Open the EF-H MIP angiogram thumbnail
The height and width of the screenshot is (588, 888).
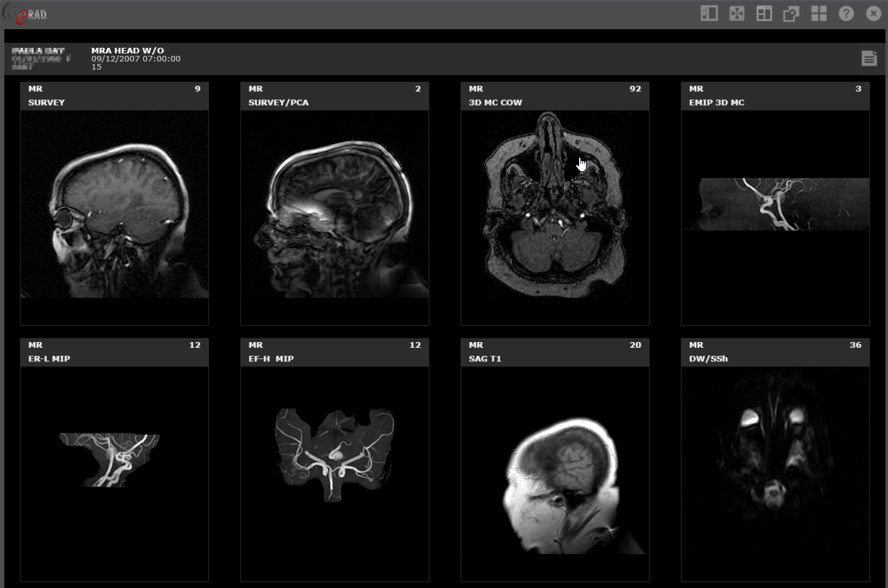[x=334, y=453]
